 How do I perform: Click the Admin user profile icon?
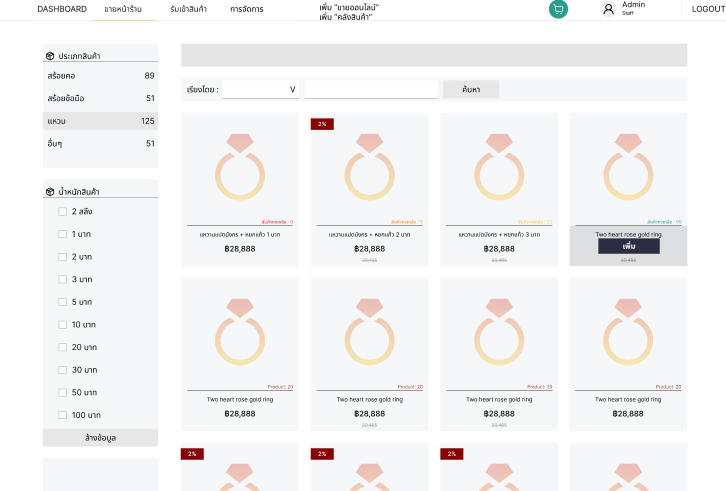[x=608, y=9]
